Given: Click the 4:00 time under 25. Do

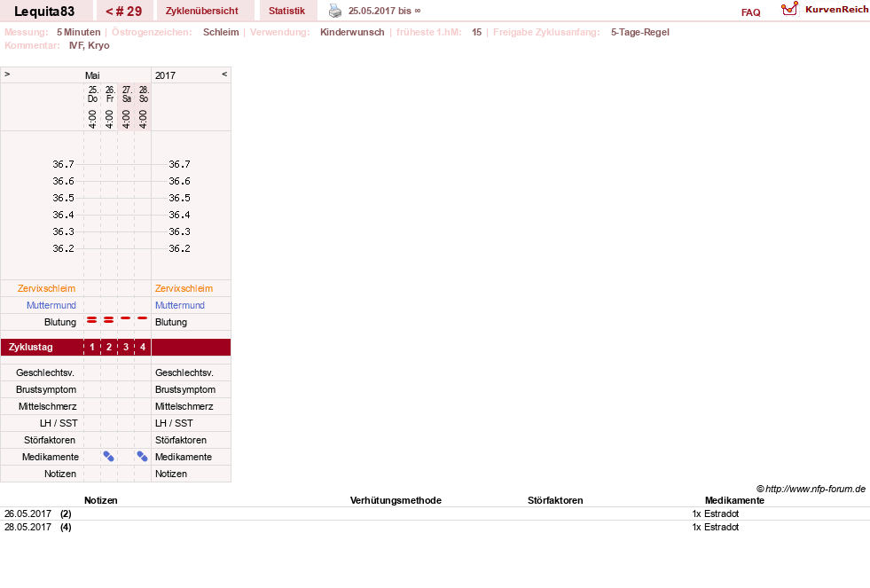Looking at the screenshot, I should [x=92, y=119].
